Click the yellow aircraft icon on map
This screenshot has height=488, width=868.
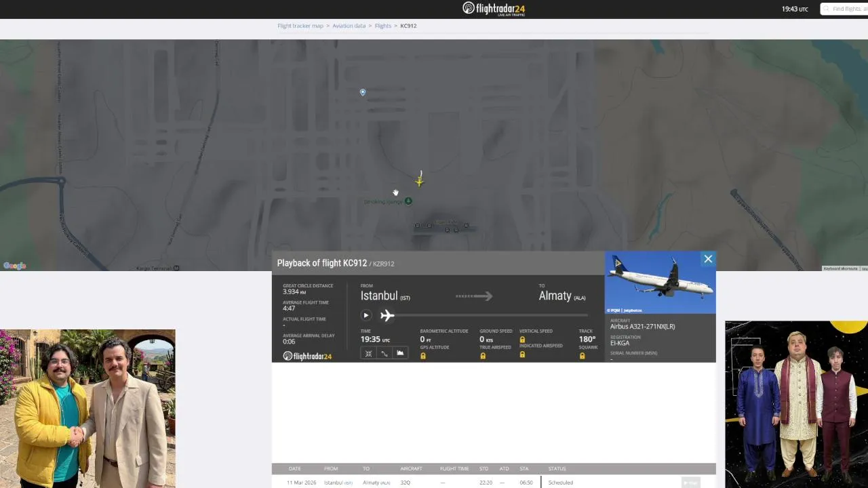coord(420,180)
